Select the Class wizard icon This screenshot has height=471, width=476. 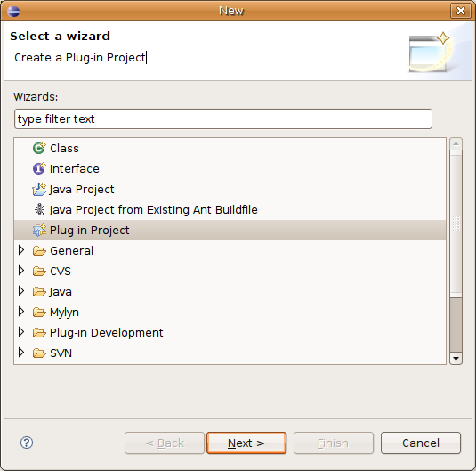click(x=39, y=148)
